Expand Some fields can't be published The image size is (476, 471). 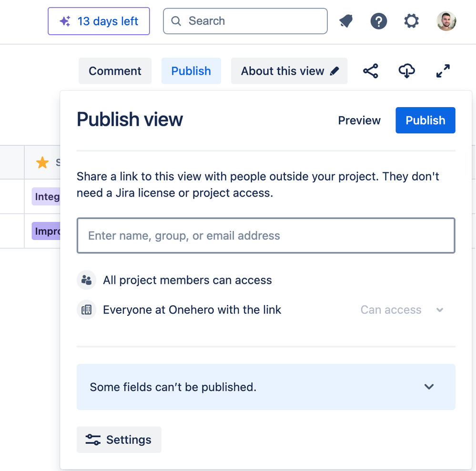(266, 387)
